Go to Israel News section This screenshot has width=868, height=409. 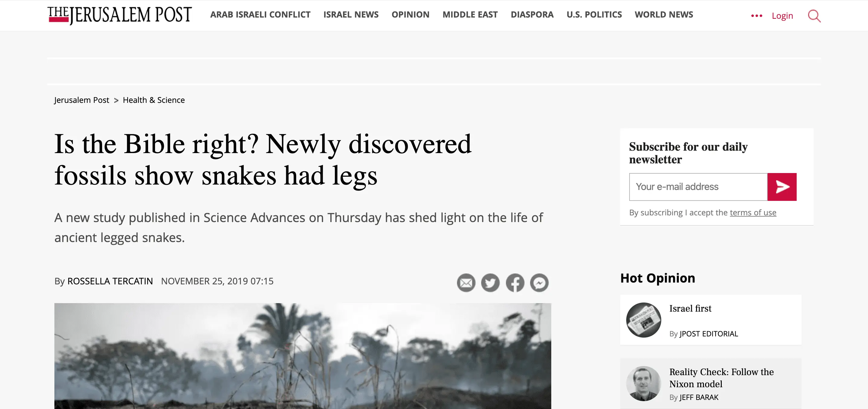(351, 15)
